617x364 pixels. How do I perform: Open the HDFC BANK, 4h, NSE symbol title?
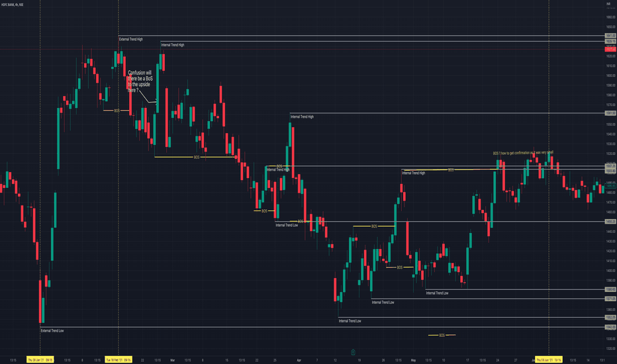coord(12,5)
